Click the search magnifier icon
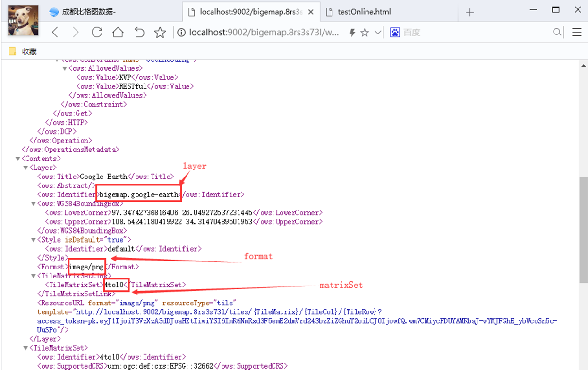Viewport: 588px width, 370px height. [x=557, y=32]
